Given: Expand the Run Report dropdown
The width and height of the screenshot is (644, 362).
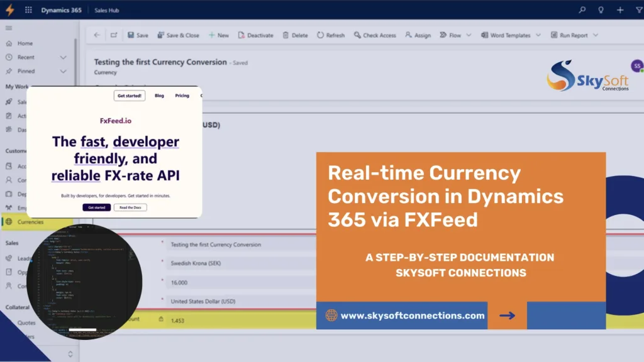Looking at the screenshot, I should click(x=595, y=35).
